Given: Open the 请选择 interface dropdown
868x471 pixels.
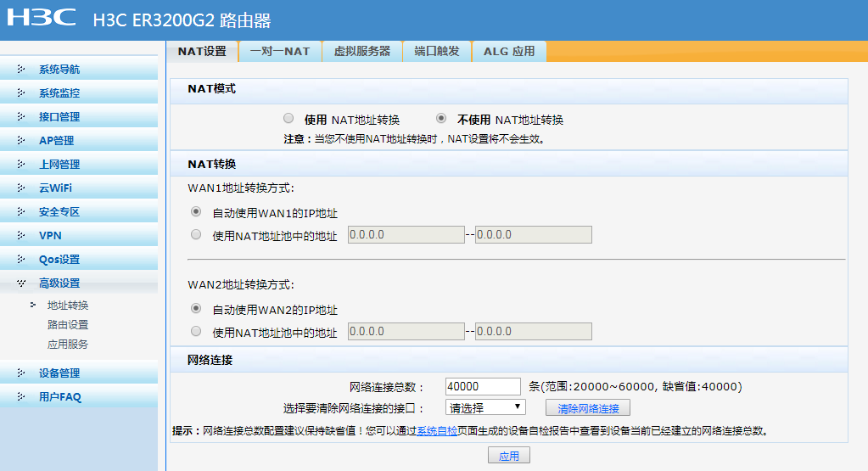Looking at the screenshot, I should pyautogui.click(x=485, y=408).
